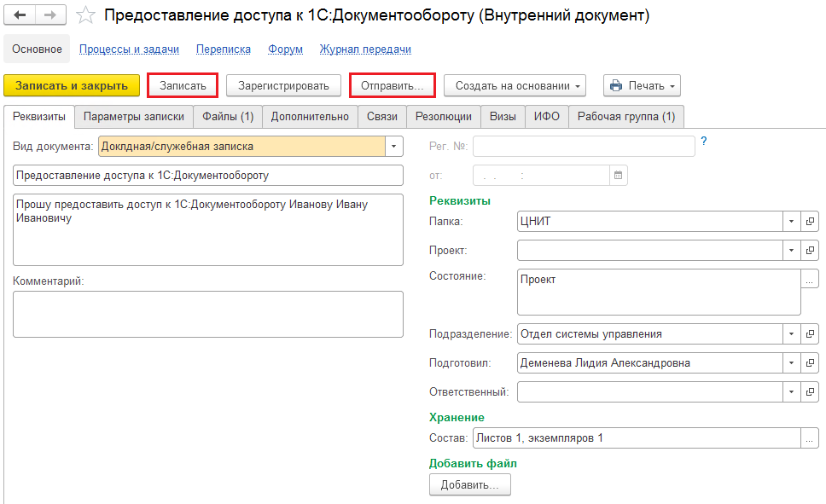Click the Зарегистрировать button

point(283,86)
